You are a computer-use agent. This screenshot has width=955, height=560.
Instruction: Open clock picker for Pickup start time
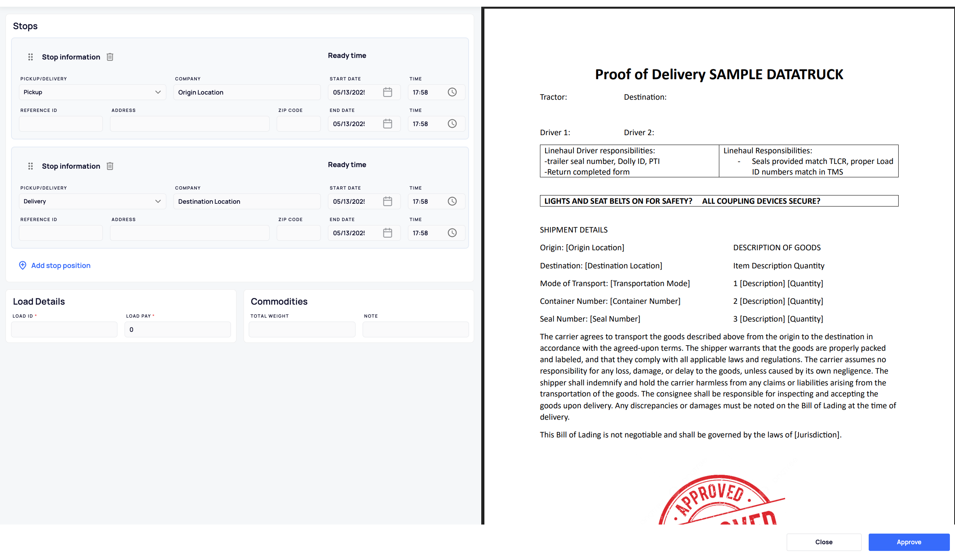click(x=452, y=92)
